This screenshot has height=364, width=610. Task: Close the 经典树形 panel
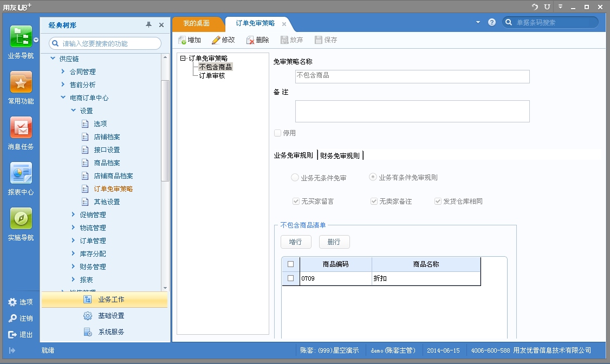point(161,25)
